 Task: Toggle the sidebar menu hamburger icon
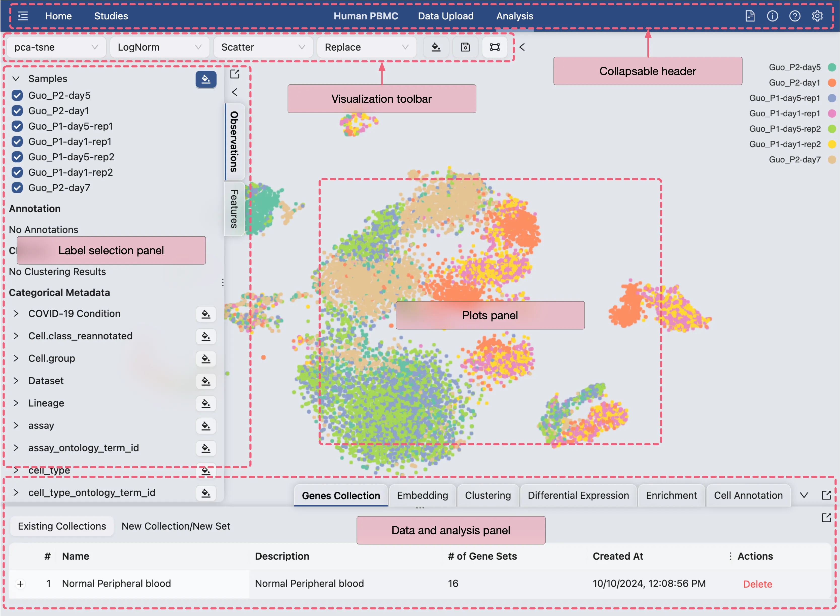click(x=23, y=16)
